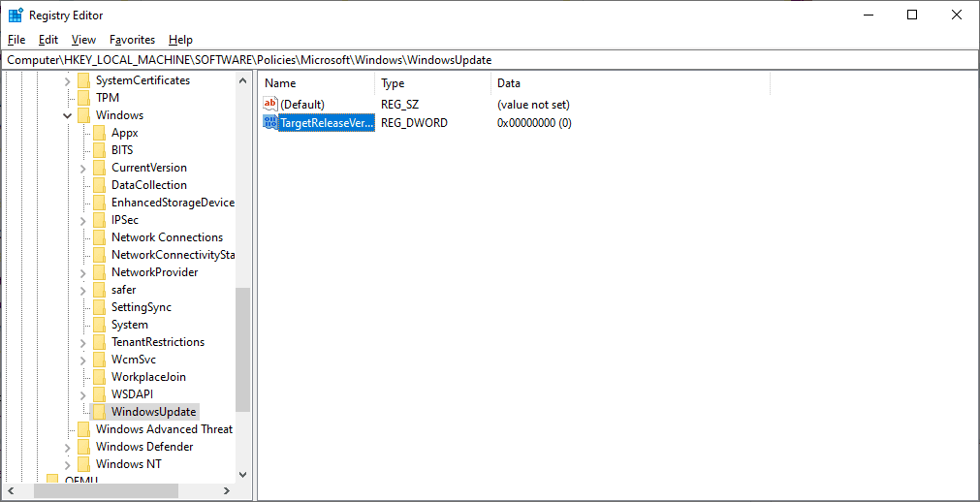Click the REG_SZ type cell

(x=399, y=105)
